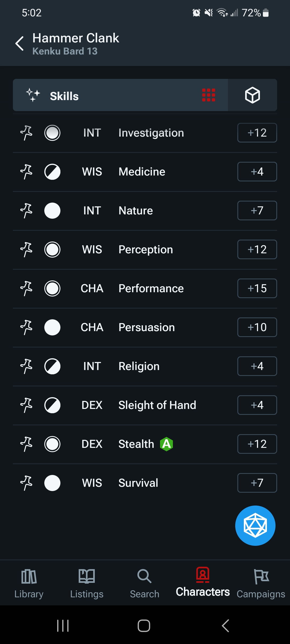Roll the Performance +15 modifier

pos(257,288)
